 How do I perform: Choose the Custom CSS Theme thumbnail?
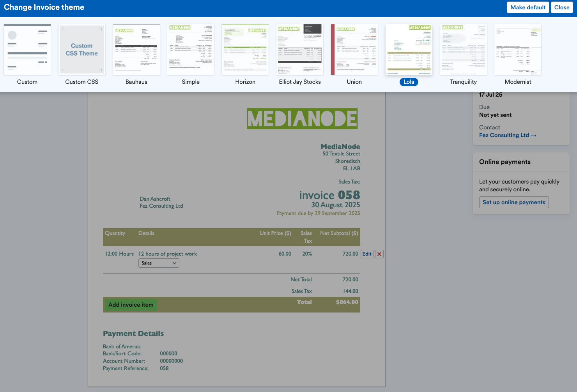[82, 49]
